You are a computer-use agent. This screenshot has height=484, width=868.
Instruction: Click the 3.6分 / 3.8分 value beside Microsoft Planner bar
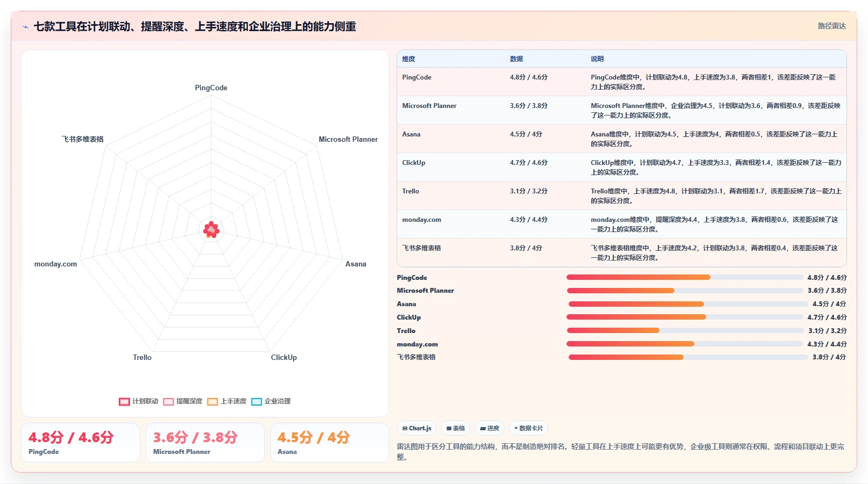click(827, 291)
